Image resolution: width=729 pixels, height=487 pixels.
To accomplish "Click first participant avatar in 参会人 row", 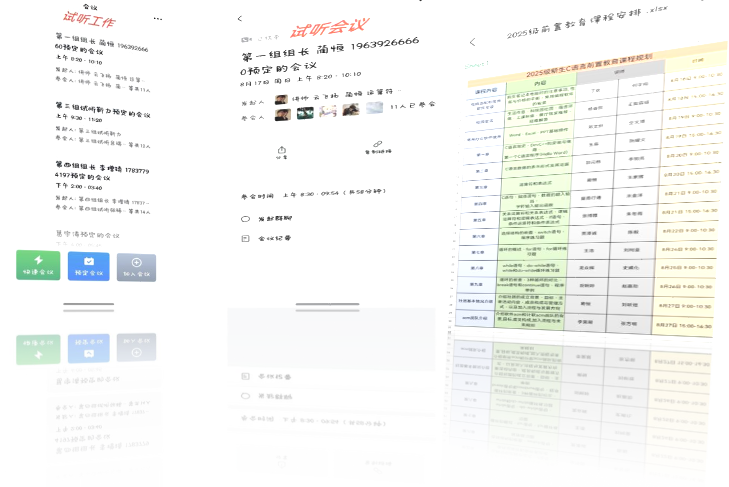I will 283,114.
